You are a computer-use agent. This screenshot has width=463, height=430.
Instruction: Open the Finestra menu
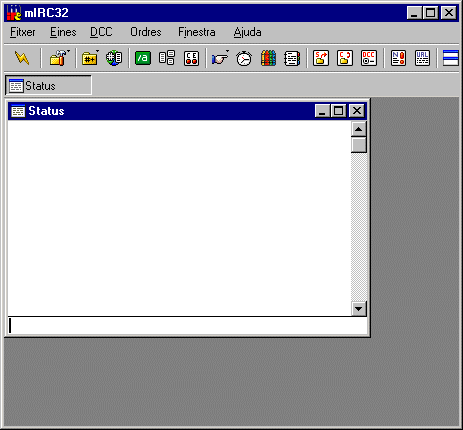coord(197,32)
